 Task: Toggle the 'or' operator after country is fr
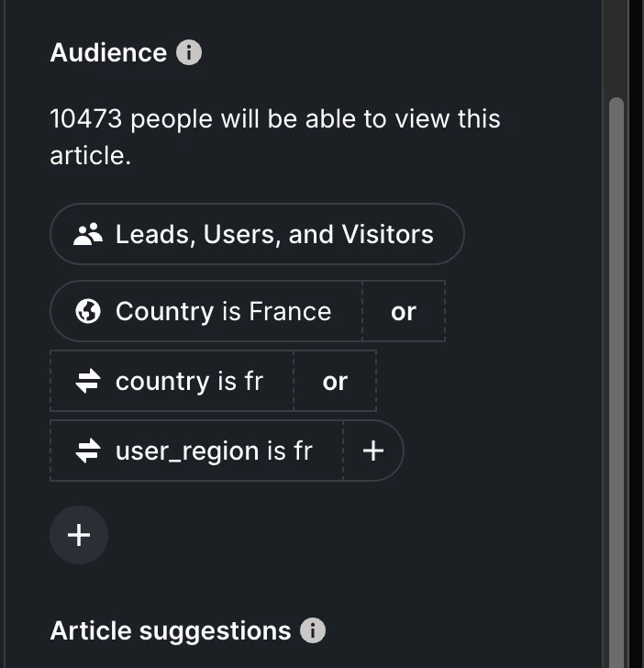pos(335,382)
